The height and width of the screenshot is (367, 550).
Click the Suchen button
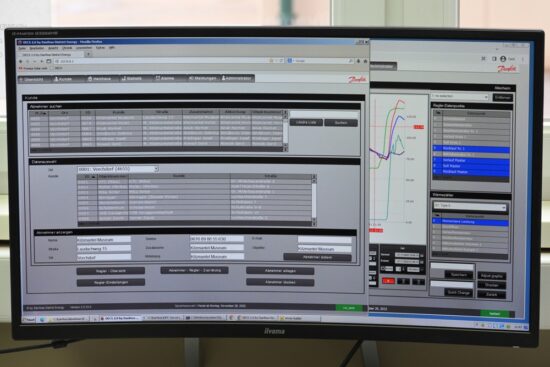tap(341, 123)
